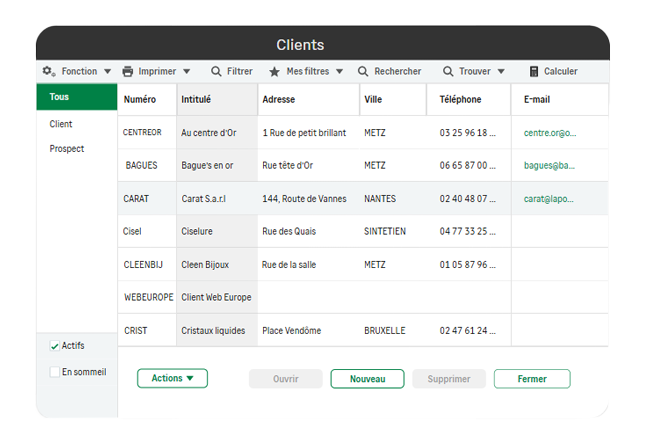Viewport: 650px width, 441px height.
Task: Select the Tous category tab
Action: click(x=76, y=97)
